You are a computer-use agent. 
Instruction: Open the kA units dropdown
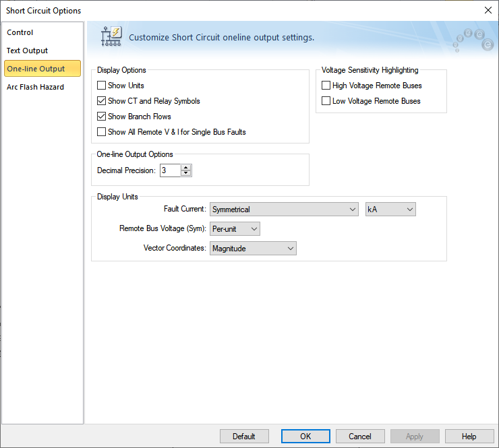pos(390,210)
